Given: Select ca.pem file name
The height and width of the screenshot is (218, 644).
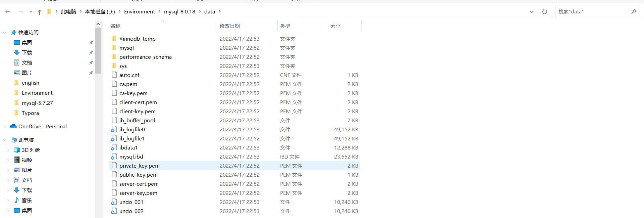Looking at the screenshot, I should pos(128,84).
